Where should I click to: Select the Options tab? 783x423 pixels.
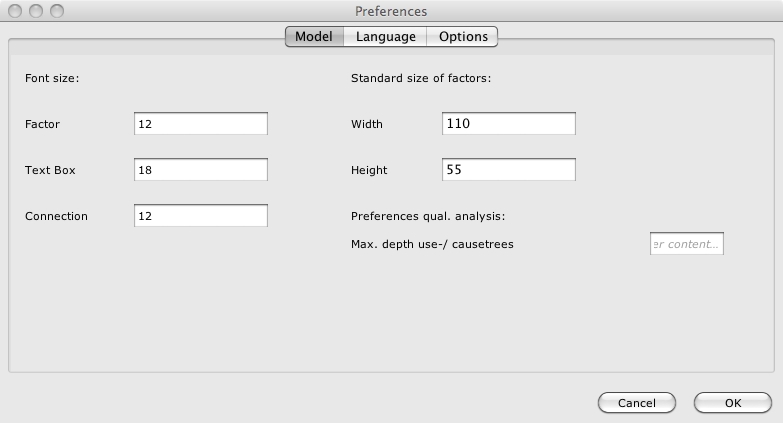click(x=463, y=37)
